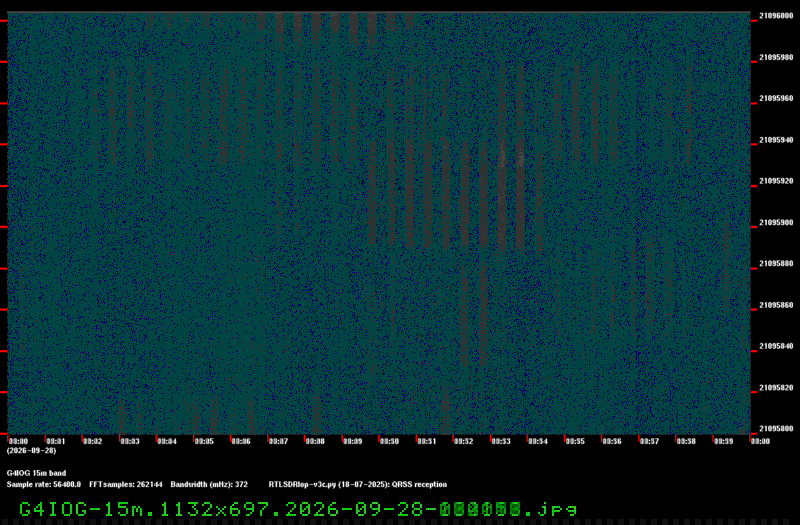800x525 pixels.
Task: Select the 00:05 time axis label
Action: coord(204,441)
